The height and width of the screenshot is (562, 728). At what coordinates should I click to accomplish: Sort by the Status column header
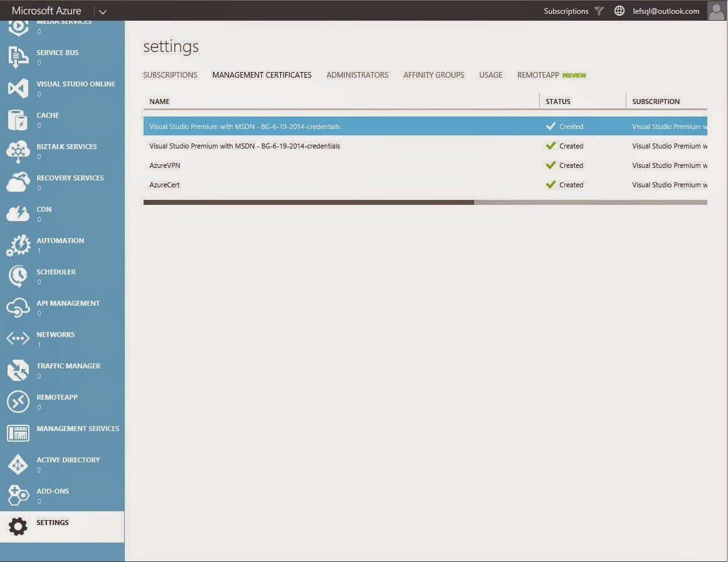pyautogui.click(x=558, y=101)
